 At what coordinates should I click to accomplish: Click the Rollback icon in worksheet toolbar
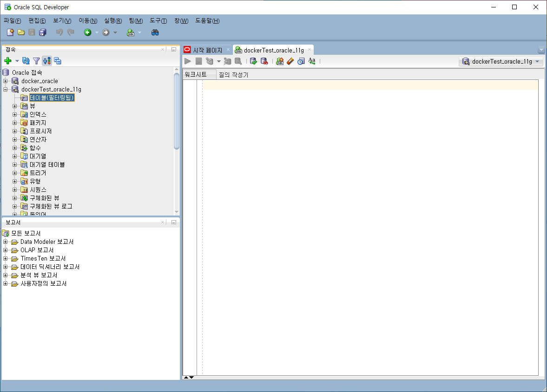pyautogui.click(x=264, y=61)
